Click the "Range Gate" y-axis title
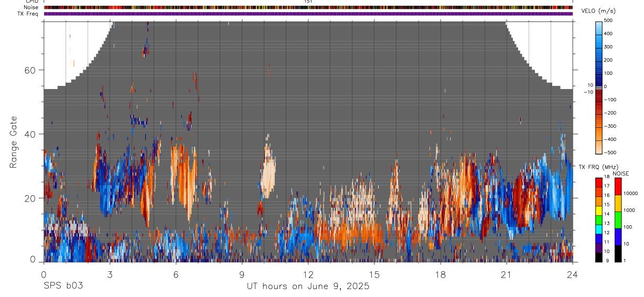Image resolution: width=644 pixels, height=297 pixels. click(14, 142)
